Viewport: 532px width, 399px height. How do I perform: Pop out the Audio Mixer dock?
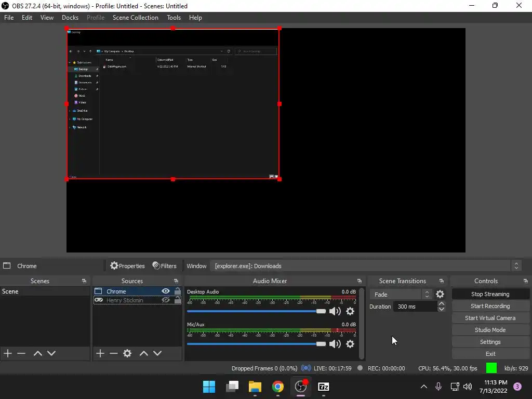[x=360, y=281]
